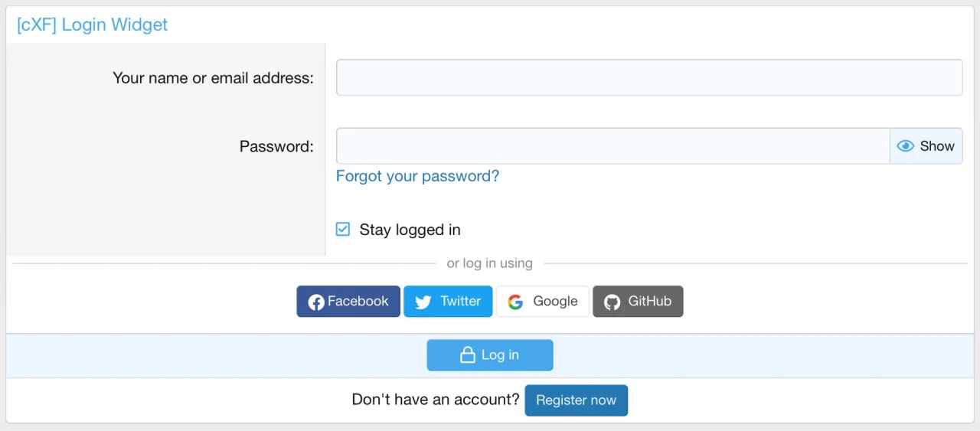
Task: Click the "Your name or email address:" label
Action: 213,78
